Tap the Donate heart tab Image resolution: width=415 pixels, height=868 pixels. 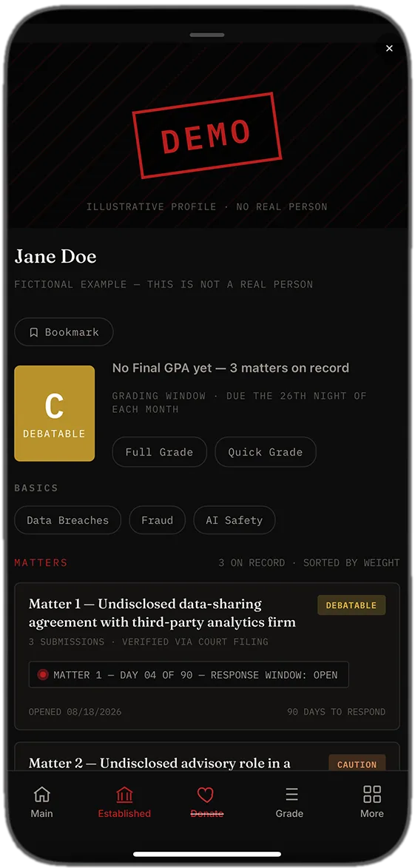point(206,801)
